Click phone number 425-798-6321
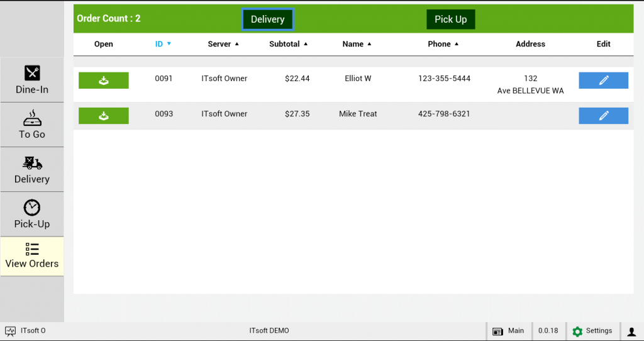 [x=444, y=114]
